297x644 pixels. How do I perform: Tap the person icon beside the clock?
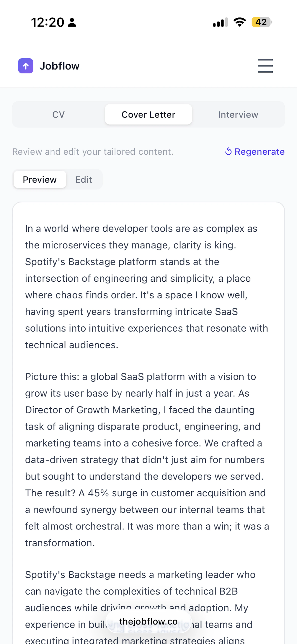point(72,22)
